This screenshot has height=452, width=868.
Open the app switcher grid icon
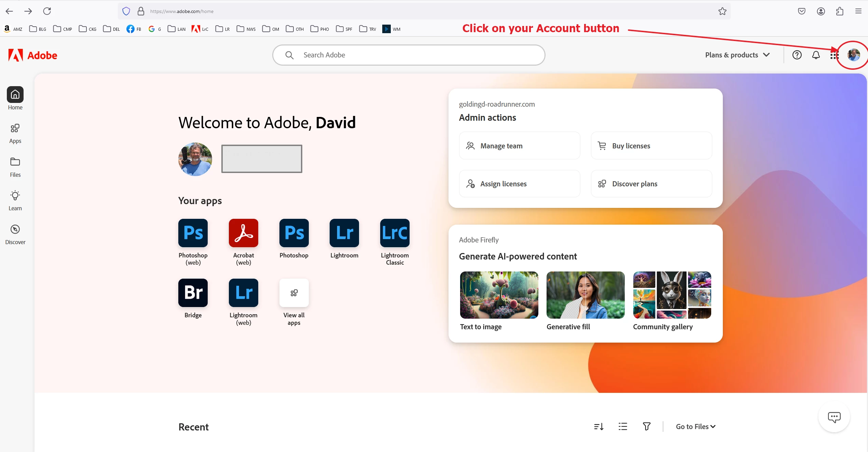click(x=834, y=55)
